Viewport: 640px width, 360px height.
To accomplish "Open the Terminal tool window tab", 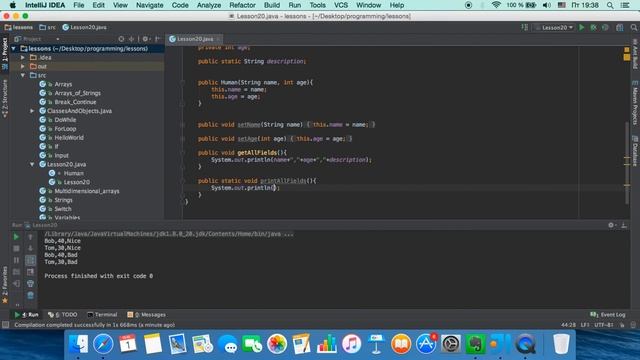I will tap(102, 315).
